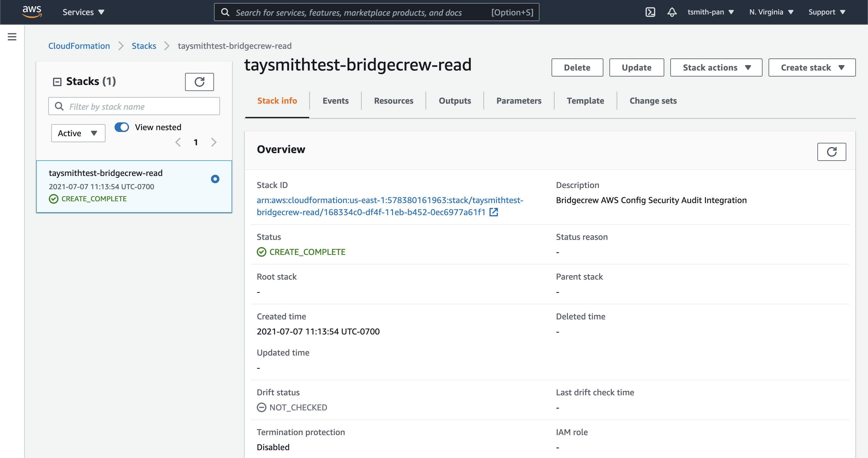Open the left hamburger navigation menu

coord(12,37)
